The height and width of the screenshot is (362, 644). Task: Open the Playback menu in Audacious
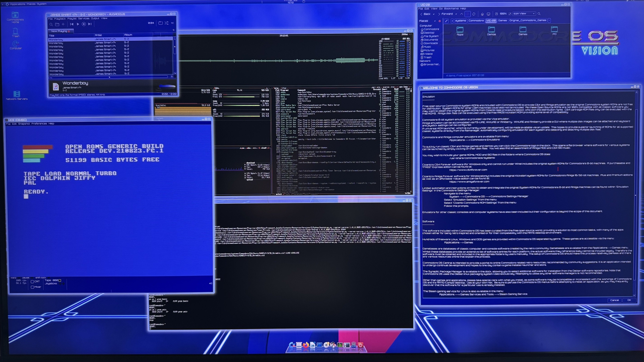[x=60, y=18]
